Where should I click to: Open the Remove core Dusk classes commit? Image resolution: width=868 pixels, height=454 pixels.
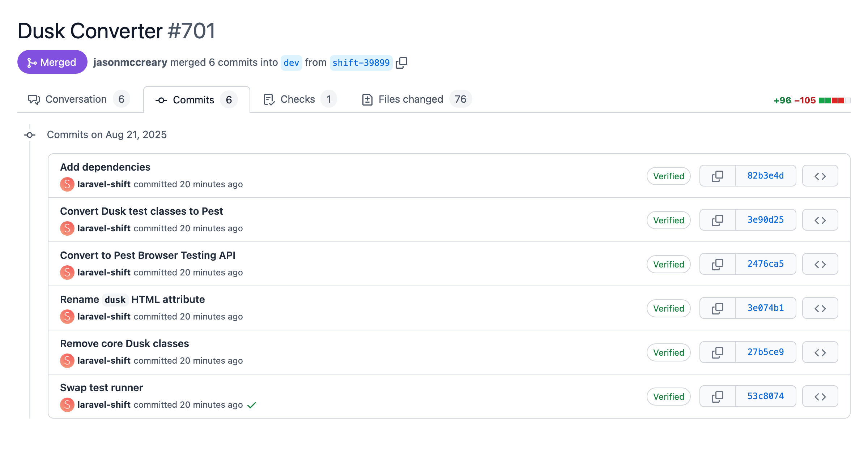[124, 343]
